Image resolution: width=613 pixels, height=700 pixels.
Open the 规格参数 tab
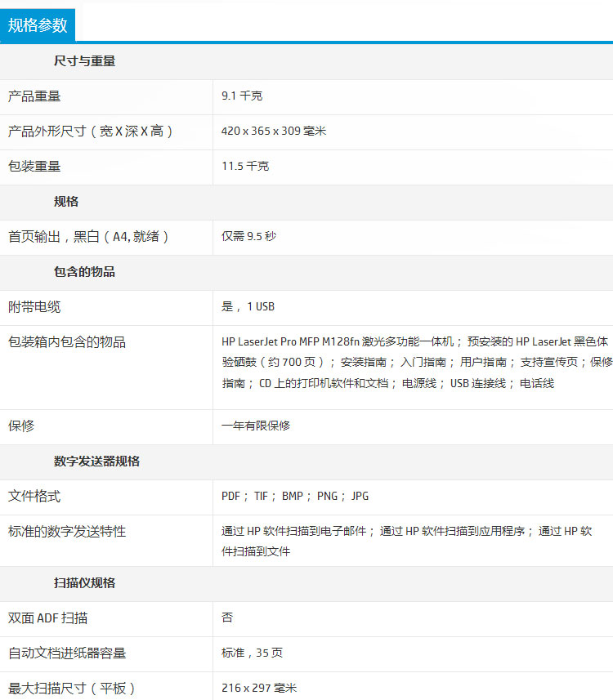point(38,25)
